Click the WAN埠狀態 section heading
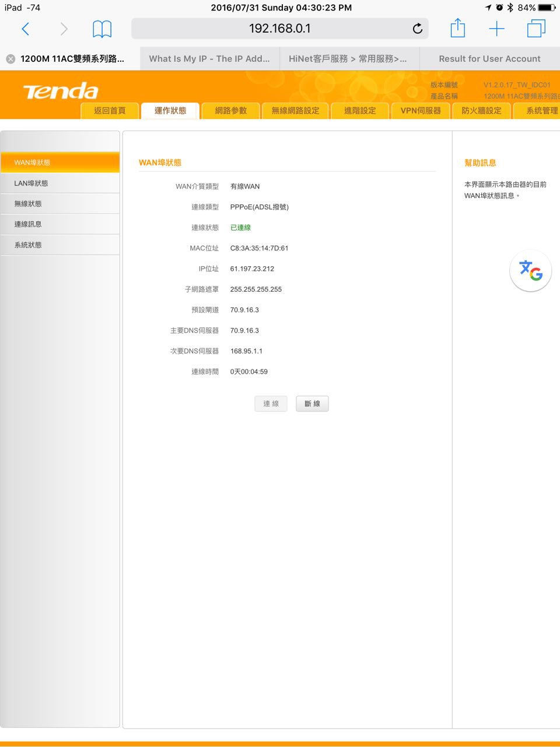560x747 pixels. pyautogui.click(x=160, y=163)
